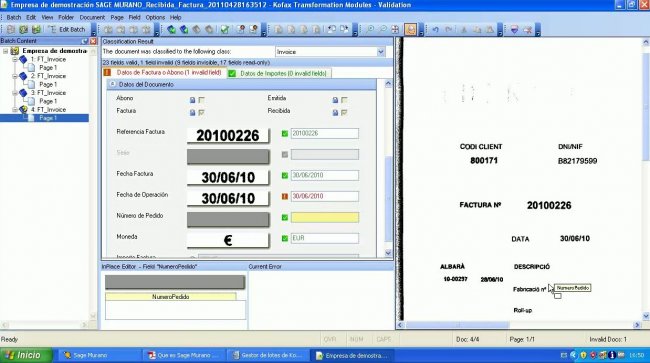
Task: Click the zoom out magnifier toolbar icon
Action: [x=383, y=29]
